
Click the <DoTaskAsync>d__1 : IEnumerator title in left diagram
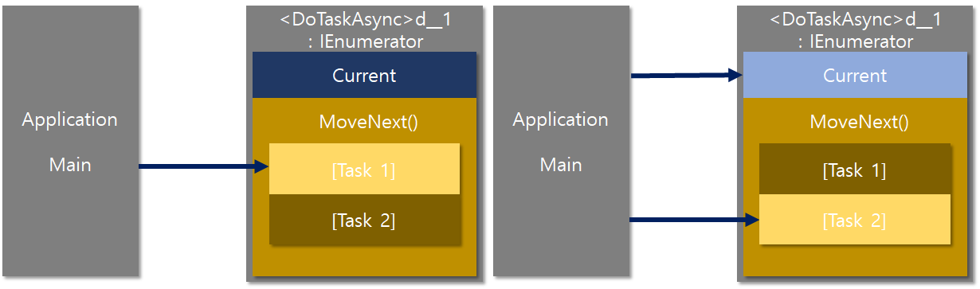366,30
